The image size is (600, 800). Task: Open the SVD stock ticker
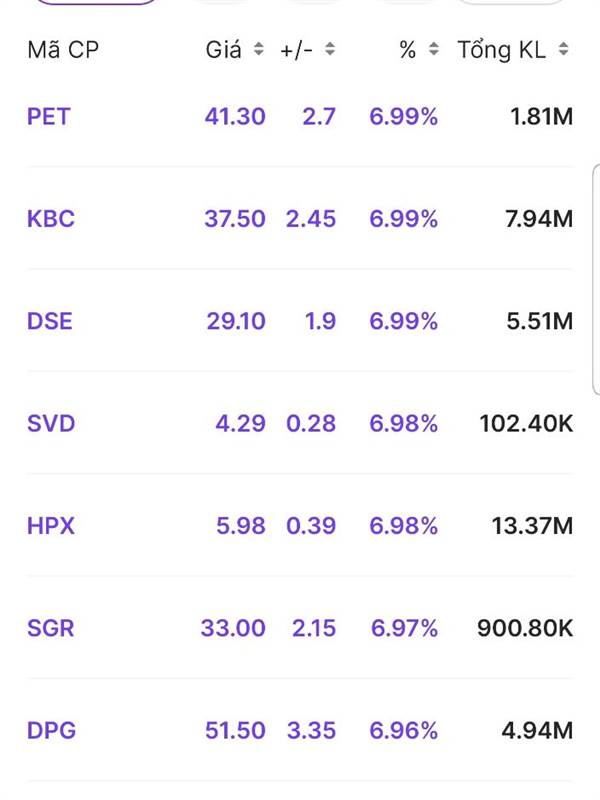coord(51,423)
